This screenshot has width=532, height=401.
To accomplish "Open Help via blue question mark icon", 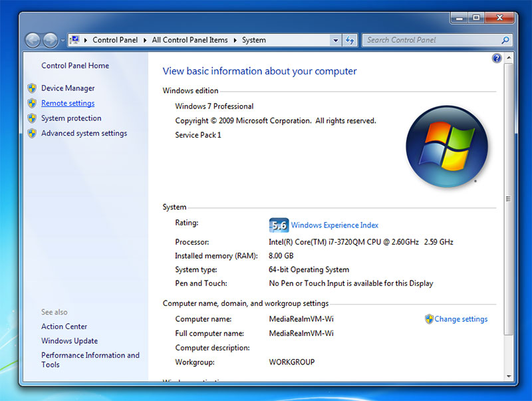I will tap(497, 59).
